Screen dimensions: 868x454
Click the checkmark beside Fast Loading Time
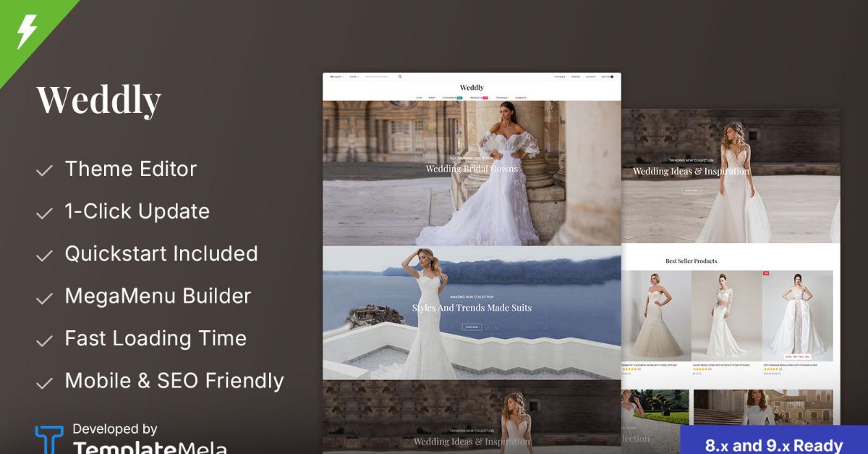[x=45, y=340]
